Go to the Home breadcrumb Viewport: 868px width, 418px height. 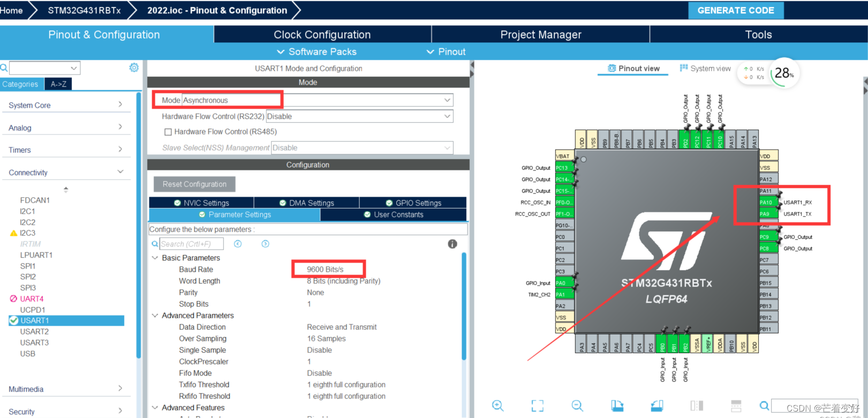[x=12, y=10]
